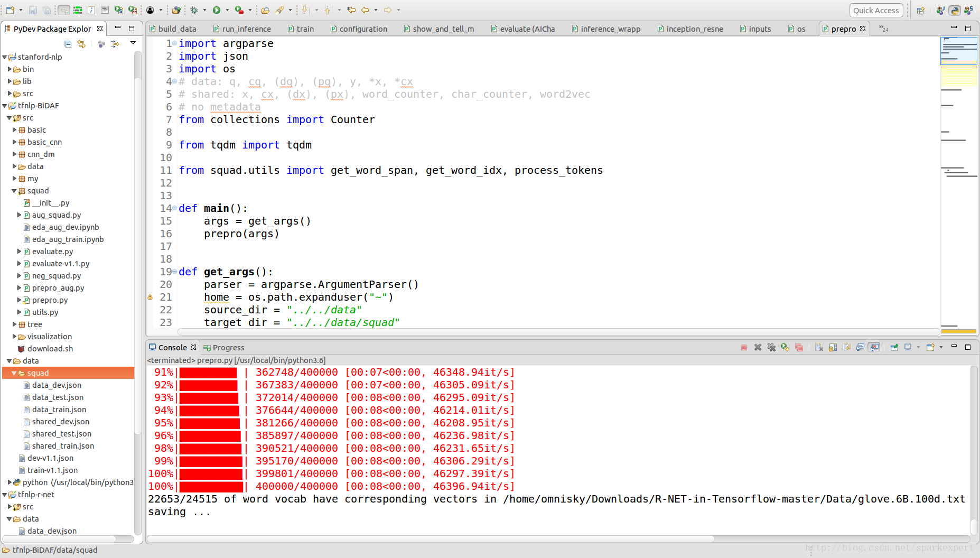The image size is (980, 558).
Task: Collapse the tfnlp-r-net project
Action: tap(5, 495)
